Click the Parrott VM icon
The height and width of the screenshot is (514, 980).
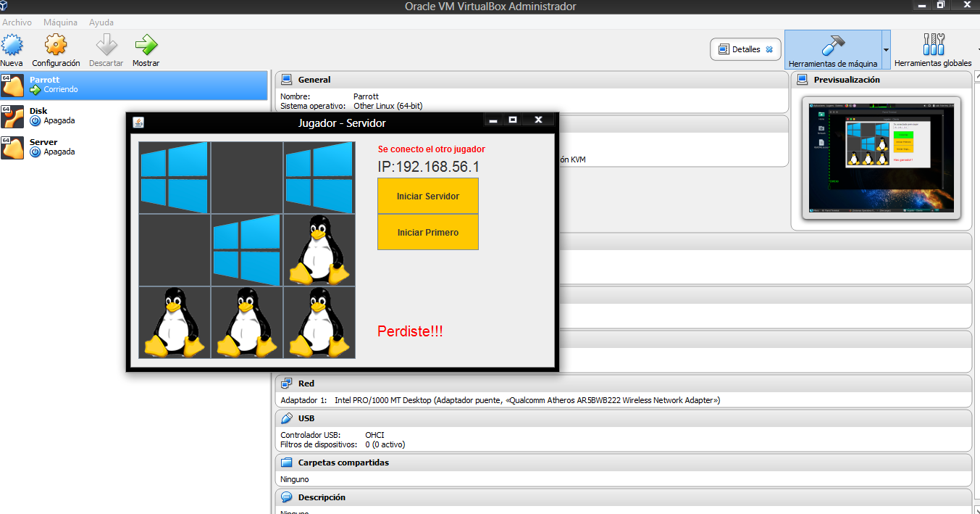point(12,85)
